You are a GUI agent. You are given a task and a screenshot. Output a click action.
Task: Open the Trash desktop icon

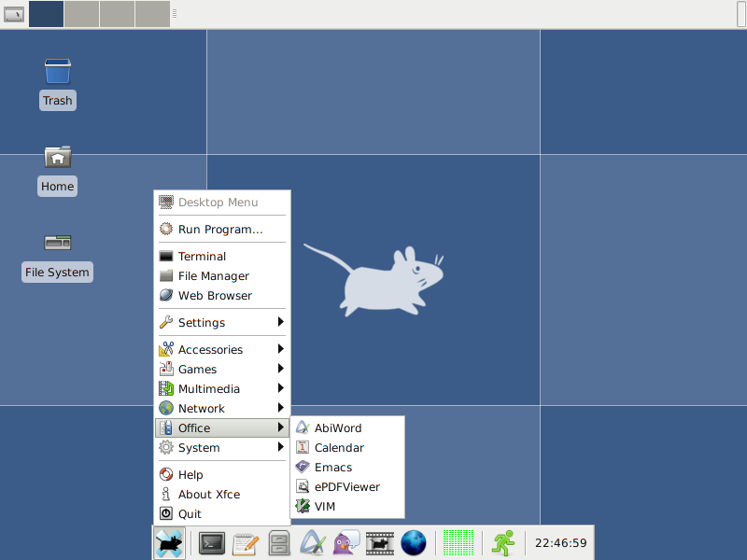tap(58, 84)
